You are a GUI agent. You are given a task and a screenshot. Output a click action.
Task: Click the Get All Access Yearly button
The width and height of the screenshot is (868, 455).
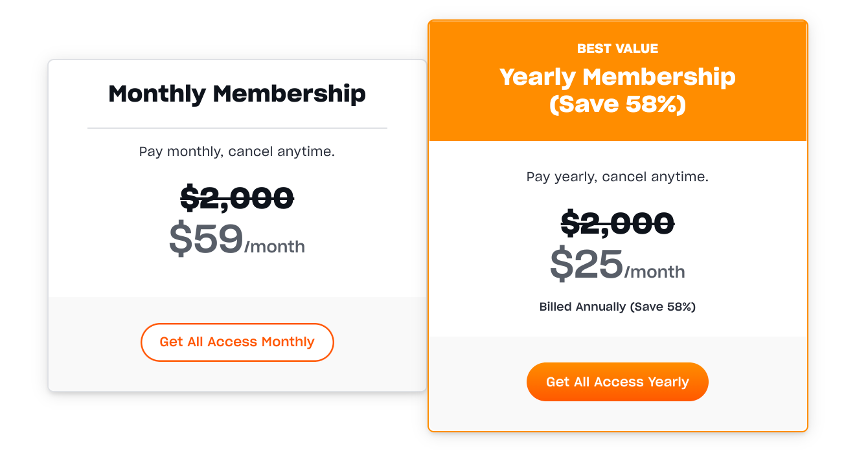coord(617,382)
